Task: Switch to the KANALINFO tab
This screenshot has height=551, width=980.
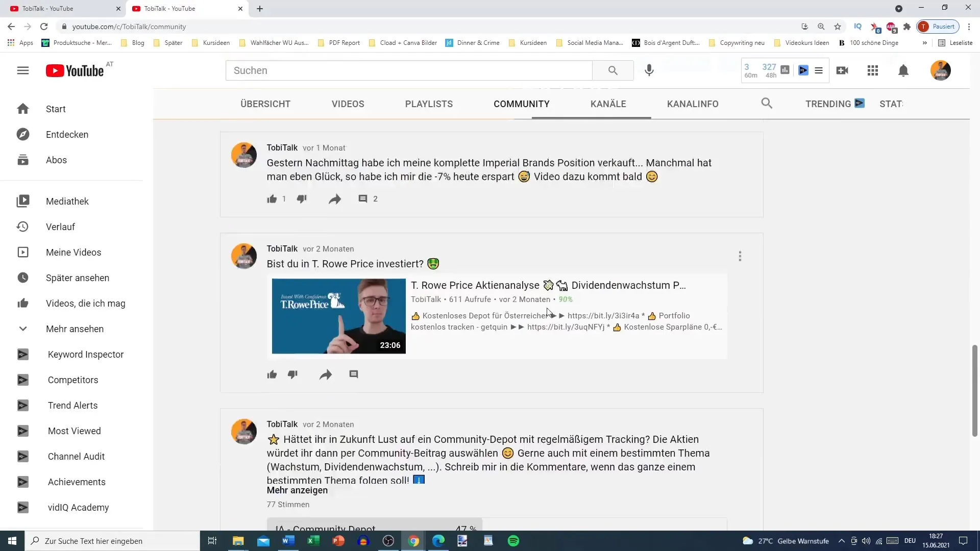Action: [x=693, y=104]
